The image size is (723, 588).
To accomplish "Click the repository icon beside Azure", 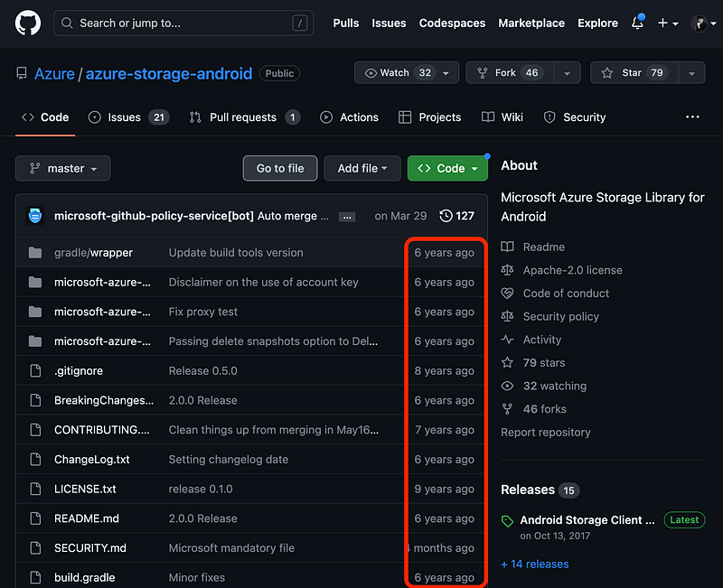I will [x=22, y=73].
